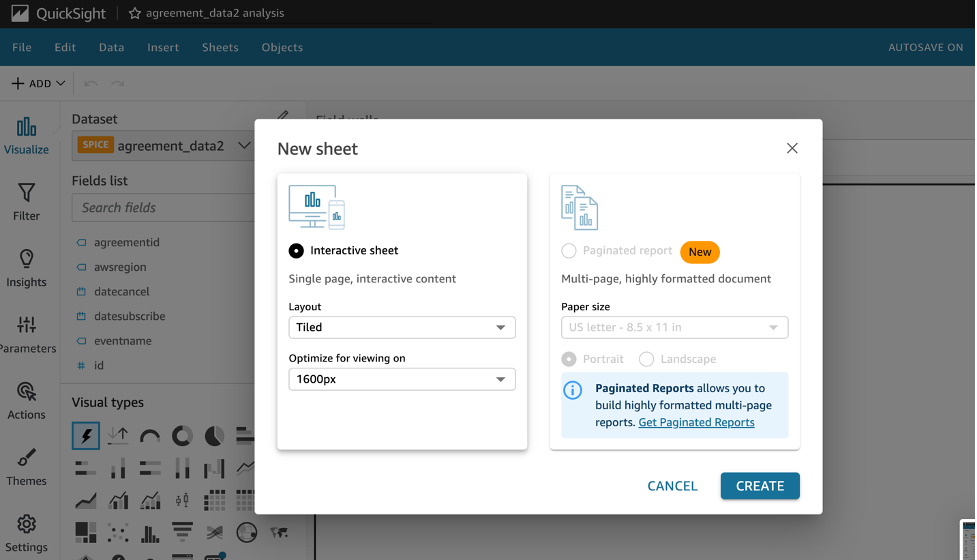Open the Settings pane in sidebar
Screen dimensions: 977x560
(26, 534)
